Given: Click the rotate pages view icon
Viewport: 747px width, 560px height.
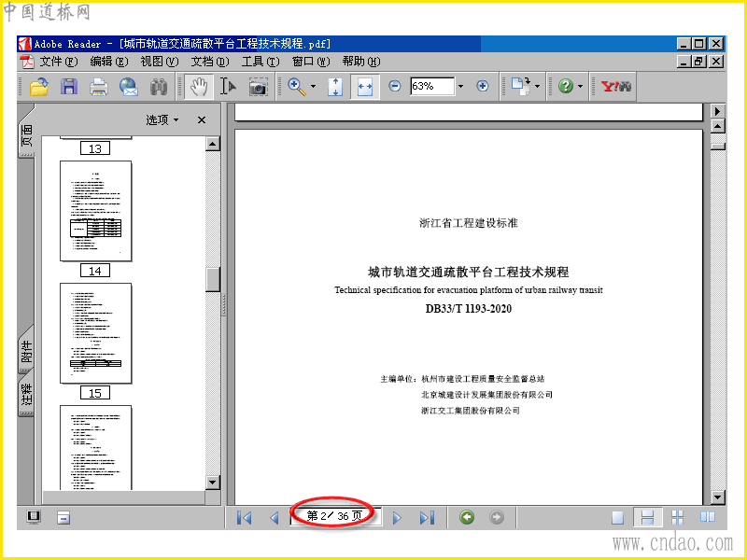Looking at the screenshot, I should tap(521, 86).
